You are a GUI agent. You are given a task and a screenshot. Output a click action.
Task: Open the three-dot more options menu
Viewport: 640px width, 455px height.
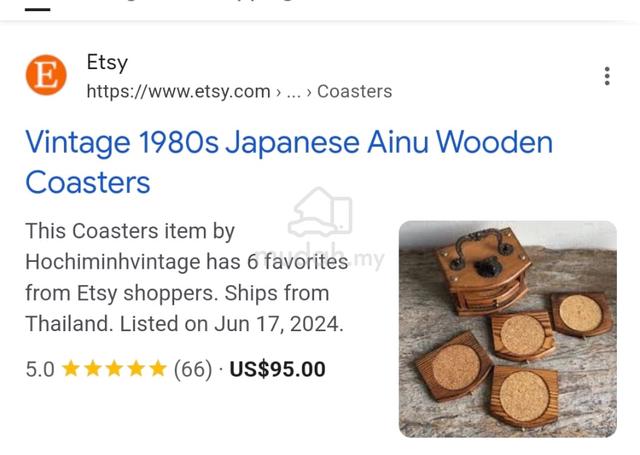(607, 76)
